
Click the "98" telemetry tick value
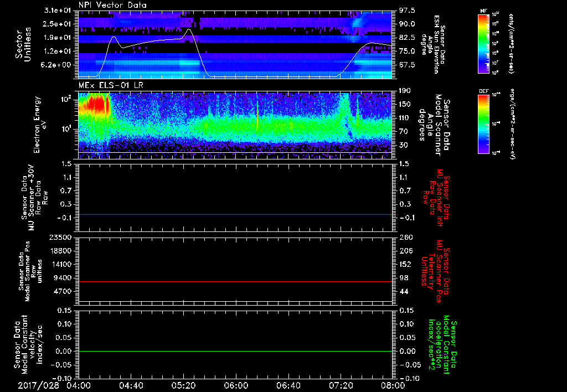point(404,278)
